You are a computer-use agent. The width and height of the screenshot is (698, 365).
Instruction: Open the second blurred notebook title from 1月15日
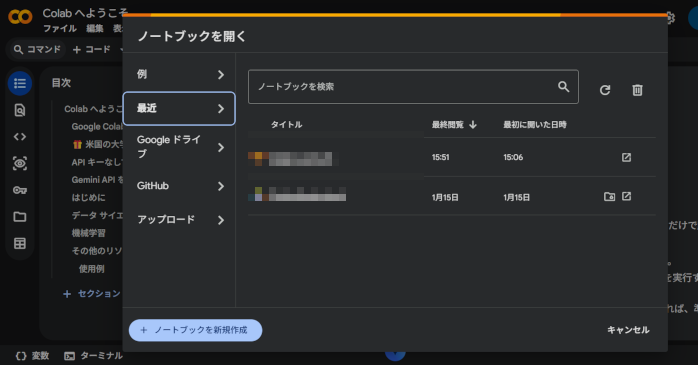point(297,194)
